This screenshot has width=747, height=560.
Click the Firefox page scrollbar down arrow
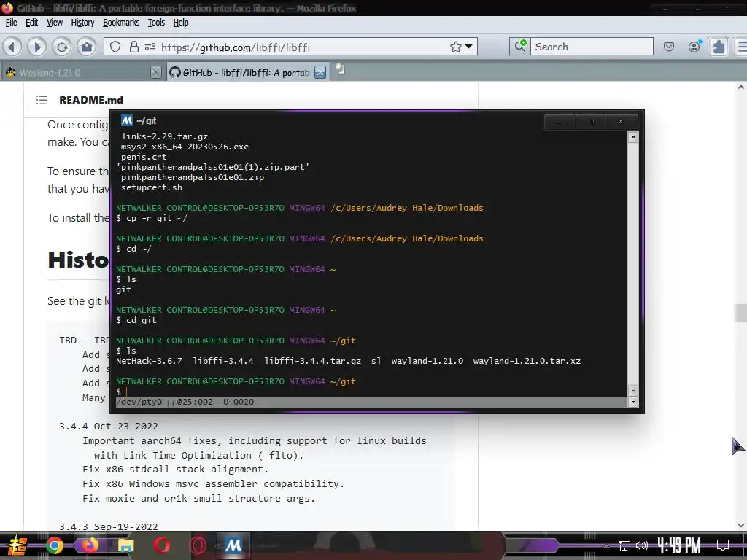pyautogui.click(x=741, y=525)
